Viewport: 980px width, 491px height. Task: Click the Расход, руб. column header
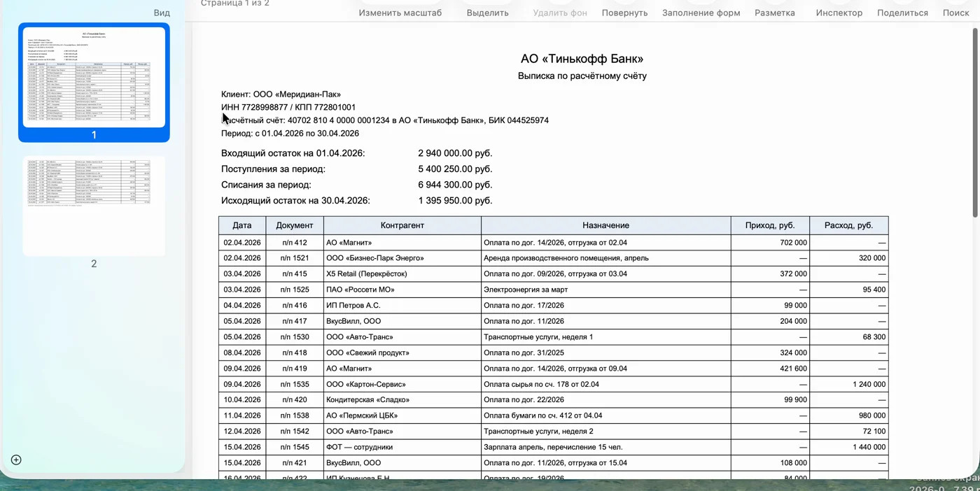[848, 225]
